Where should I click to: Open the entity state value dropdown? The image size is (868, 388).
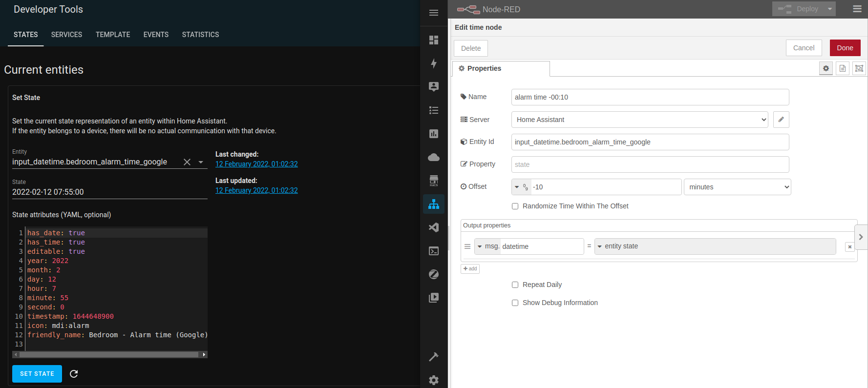point(715,246)
